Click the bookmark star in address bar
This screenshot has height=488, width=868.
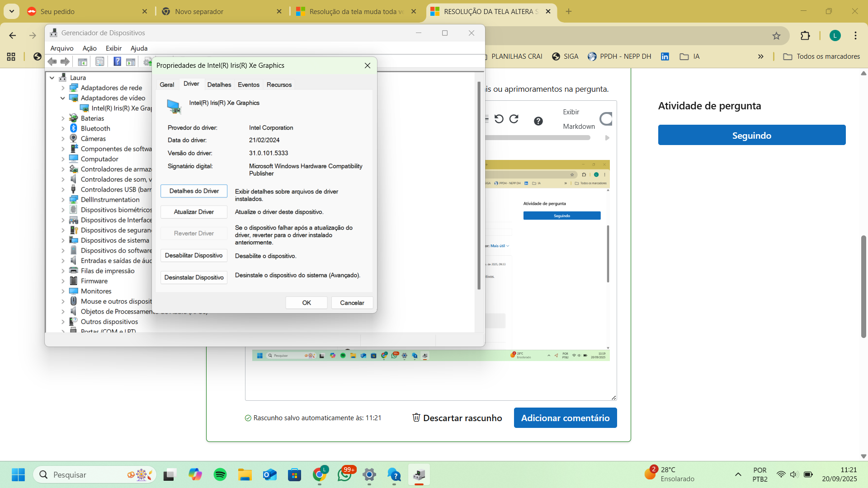pos(776,36)
